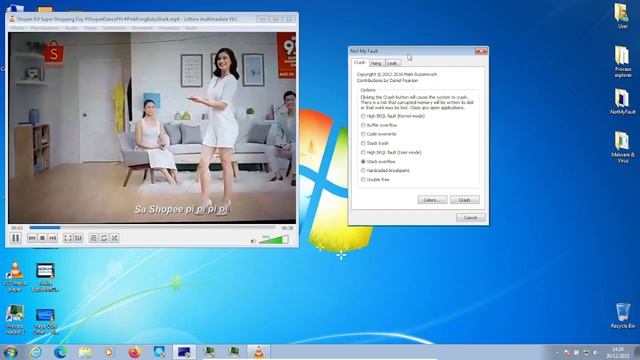The image size is (640, 360).
Task: Open the VLC Video menu
Action: coord(90,28)
